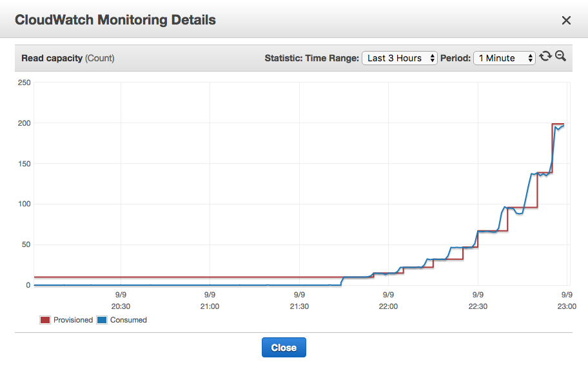Click the 150 y-axis label

tap(24, 164)
